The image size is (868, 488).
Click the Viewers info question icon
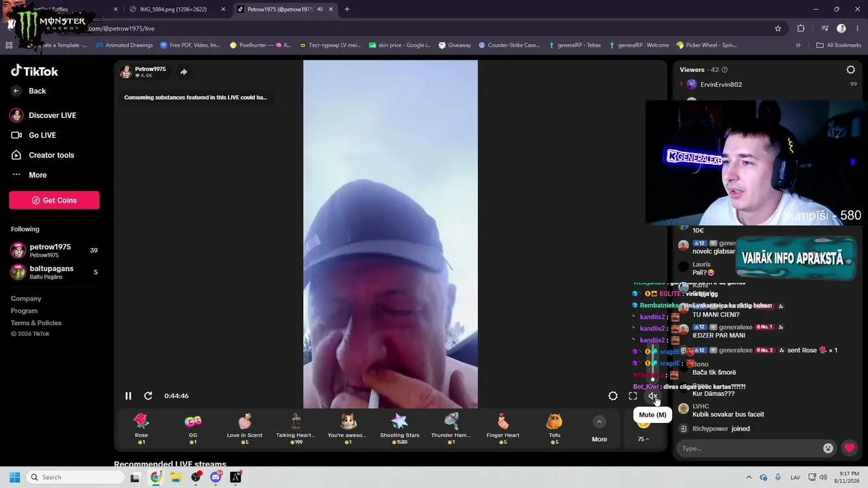725,70
